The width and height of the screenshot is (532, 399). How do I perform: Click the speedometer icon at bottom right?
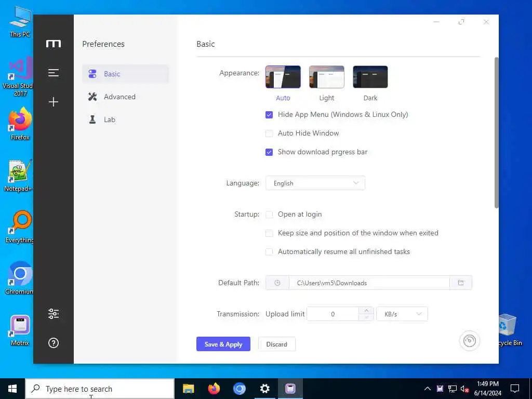click(469, 341)
